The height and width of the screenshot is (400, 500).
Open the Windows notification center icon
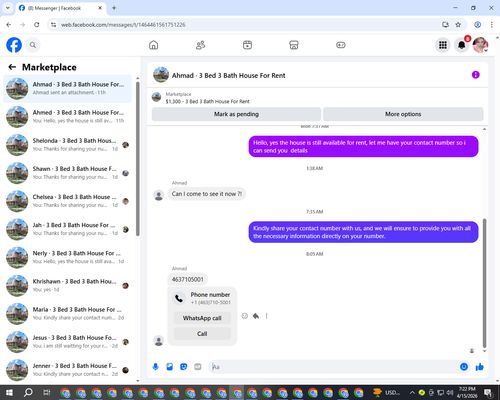click(x=488, y=393)
